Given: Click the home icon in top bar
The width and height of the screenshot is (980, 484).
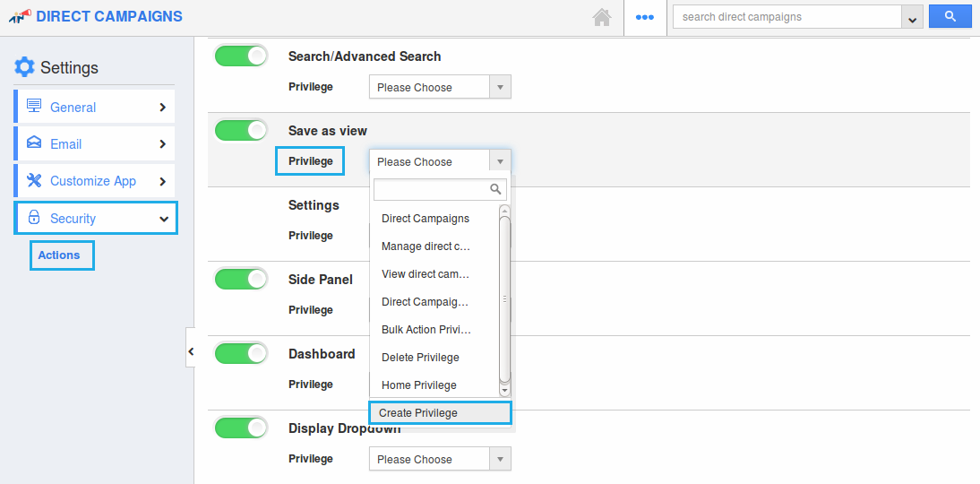Looking at the screenshot, I should click(602, 17).
